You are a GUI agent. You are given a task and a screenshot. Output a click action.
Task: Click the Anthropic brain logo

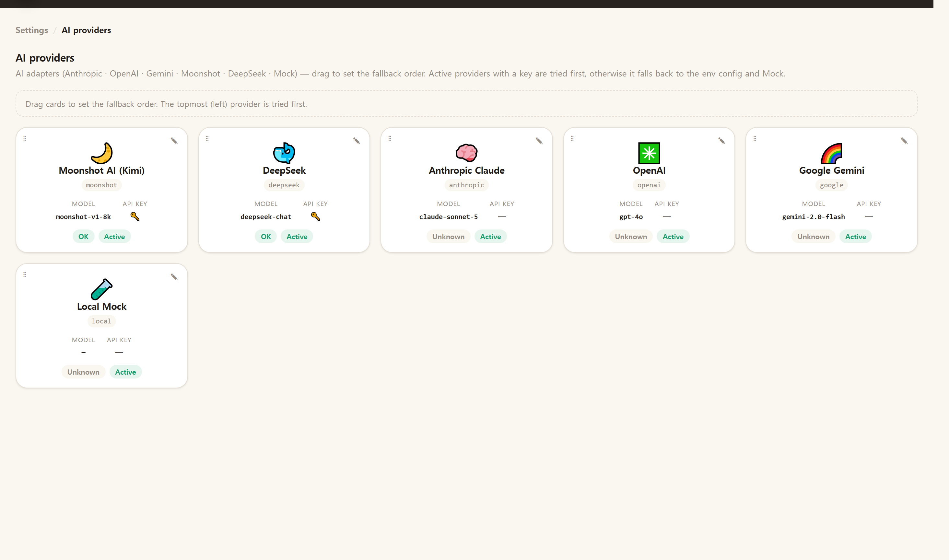pos(466,153)
